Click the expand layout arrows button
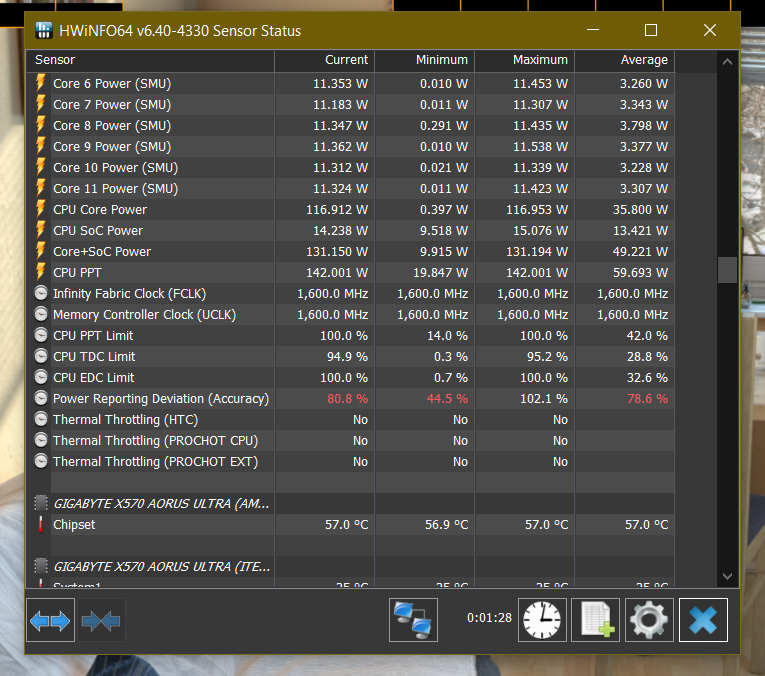 tap(50, 620)
